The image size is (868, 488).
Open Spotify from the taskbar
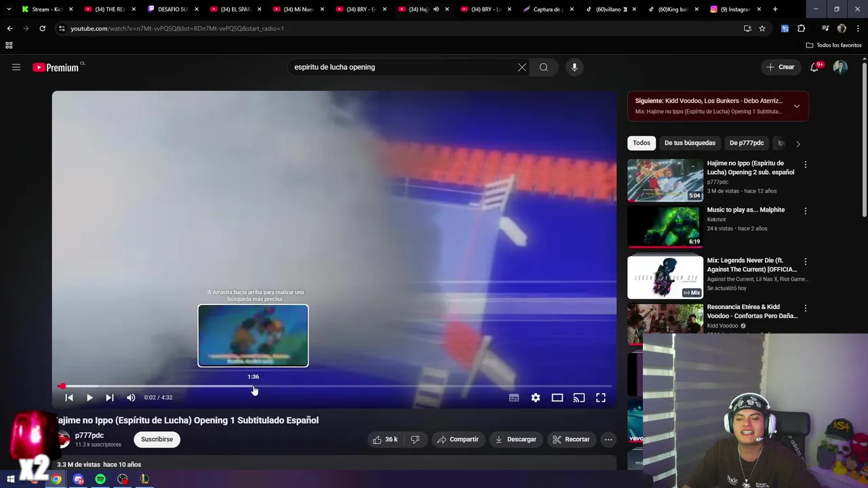100,479
